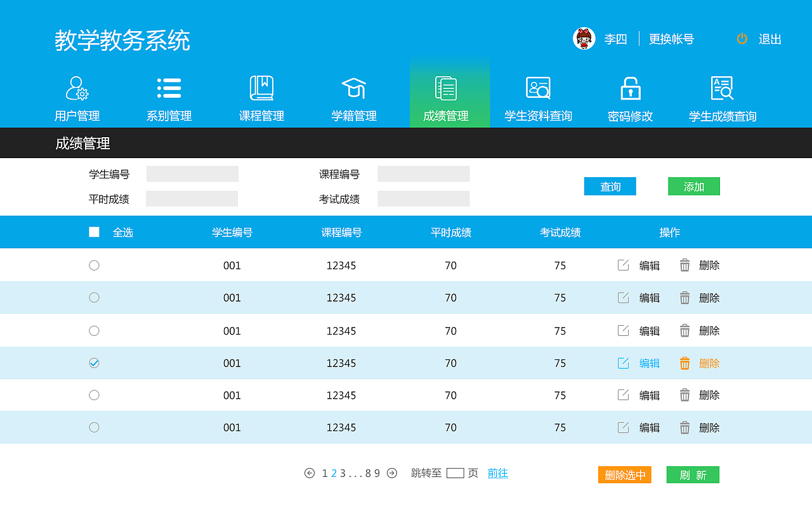
Task: Click the orange trash icon on the selected row
Action: click(684, 363)
